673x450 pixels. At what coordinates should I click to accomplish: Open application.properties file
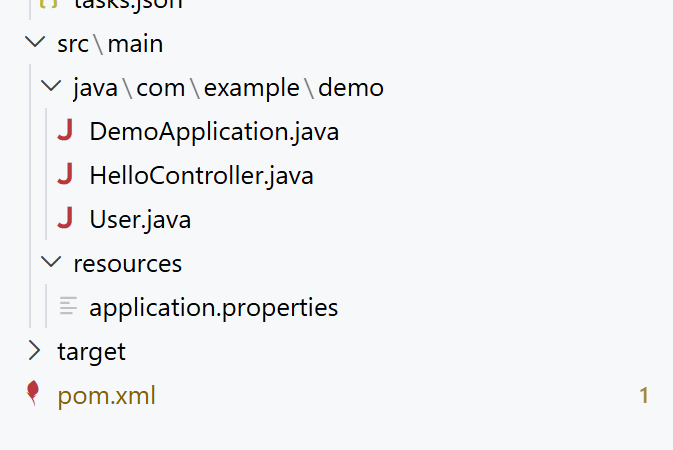click(214, 307)
